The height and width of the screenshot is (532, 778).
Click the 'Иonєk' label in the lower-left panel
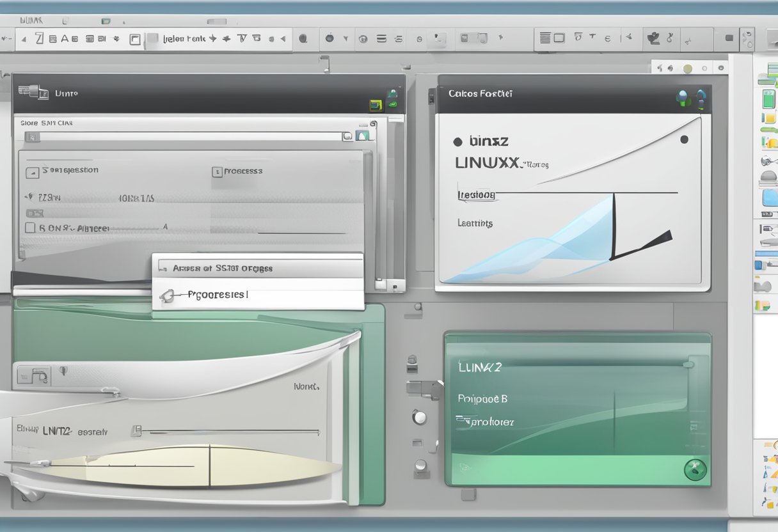pos(306,387)
